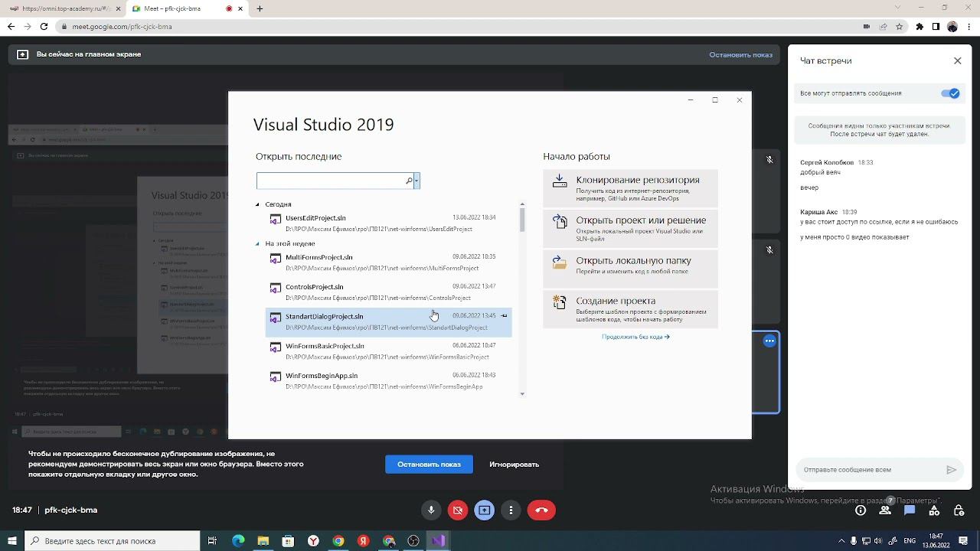This screenshot has width=980, height=551.
Task: Click the Clone repository icon
Action: (x=560, y=181)
